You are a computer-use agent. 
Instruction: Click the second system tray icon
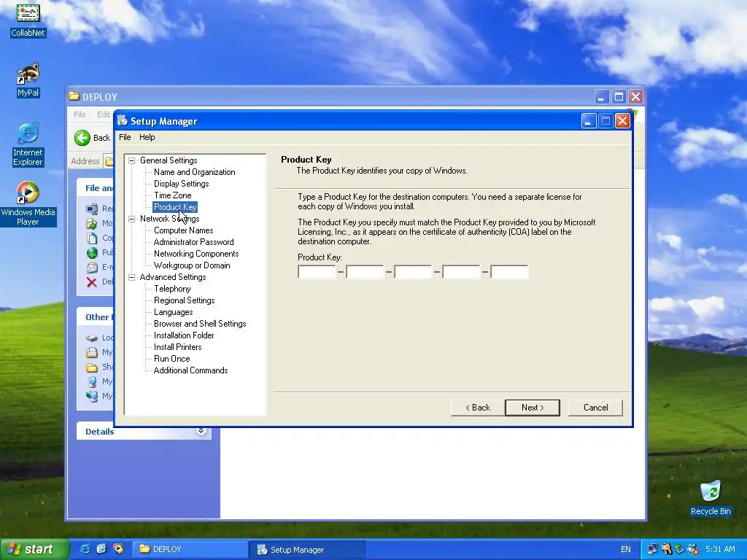(x=666, y=549)
